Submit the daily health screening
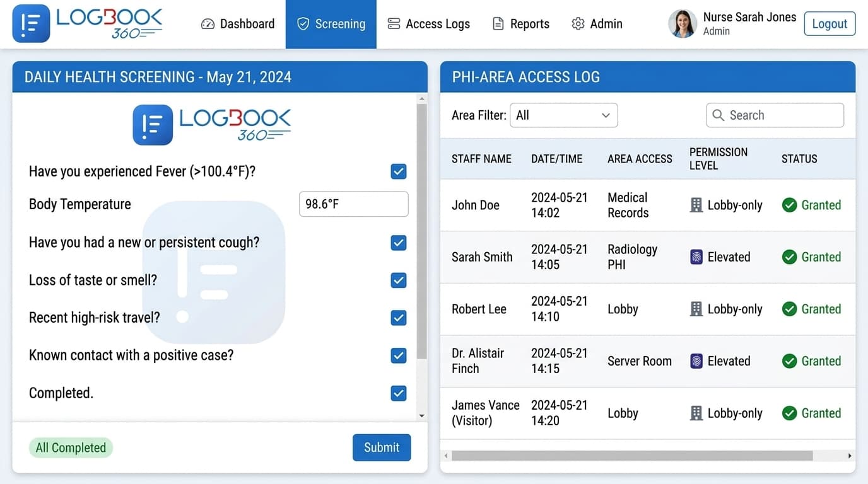 pyautogui.click(x=382, y=447)
